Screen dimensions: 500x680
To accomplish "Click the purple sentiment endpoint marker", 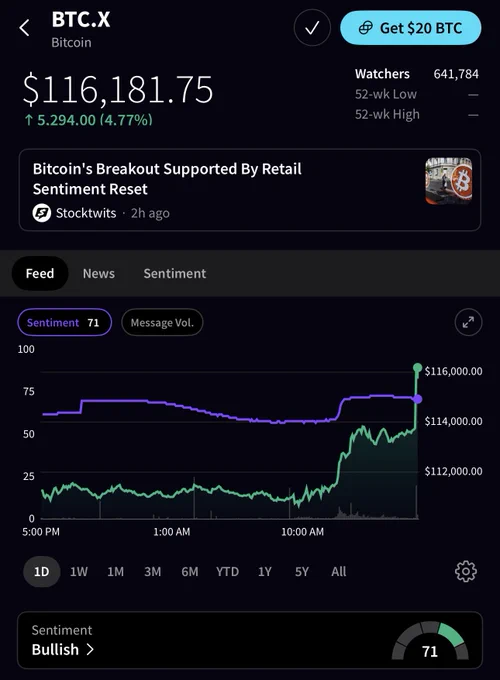I will [x=417, y=399].
